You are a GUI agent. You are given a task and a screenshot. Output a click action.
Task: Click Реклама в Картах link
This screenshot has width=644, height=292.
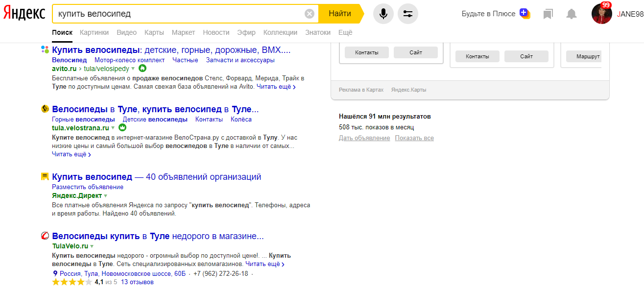(361, 90)
